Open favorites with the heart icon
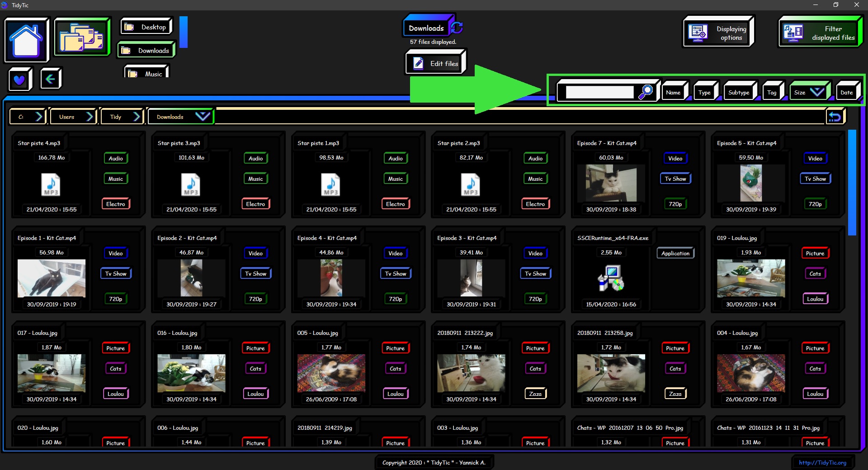Viewport: 868px width, 470px height. 19,80
